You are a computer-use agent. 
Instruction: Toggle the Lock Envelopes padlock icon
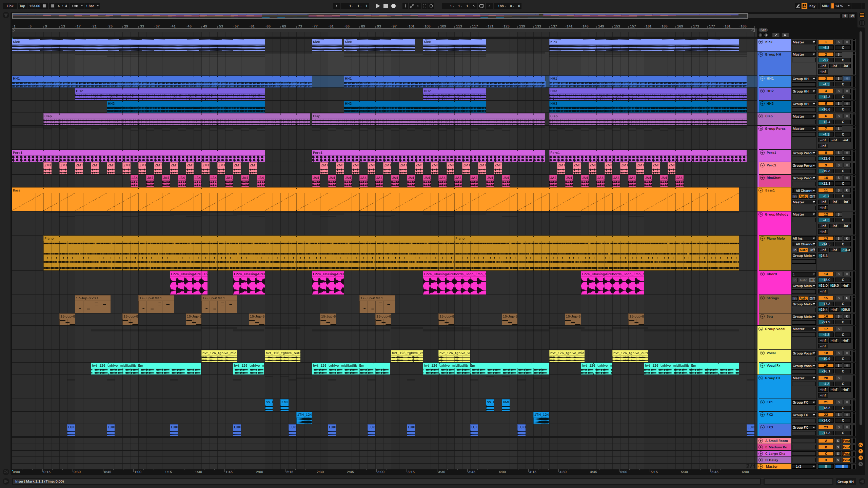pyautogui.click(x=785, y=35)
